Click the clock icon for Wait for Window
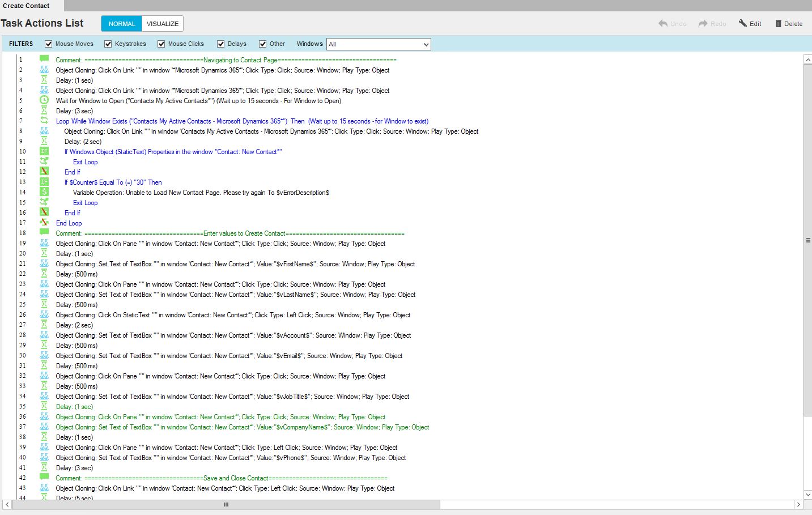 [44, 100]
